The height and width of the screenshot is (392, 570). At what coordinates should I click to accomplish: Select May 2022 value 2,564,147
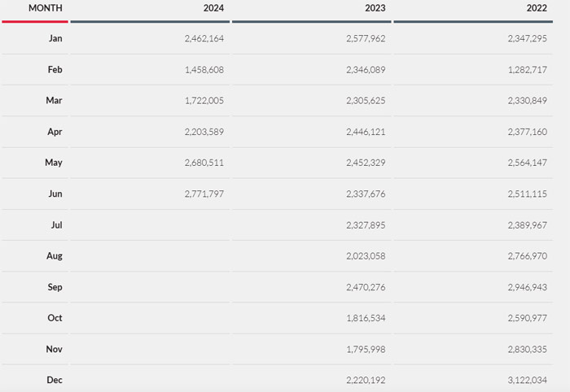click(x=521, y=163)
